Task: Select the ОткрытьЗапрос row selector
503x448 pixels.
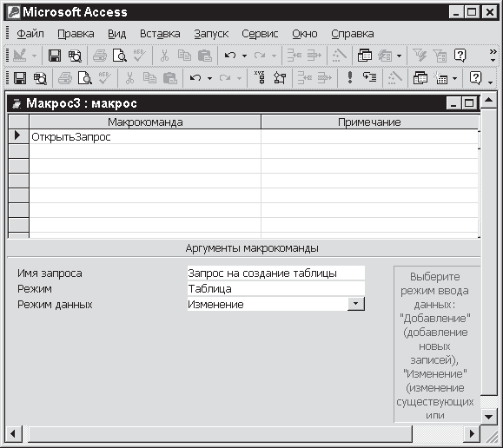Action: click(x=18, y=136)
